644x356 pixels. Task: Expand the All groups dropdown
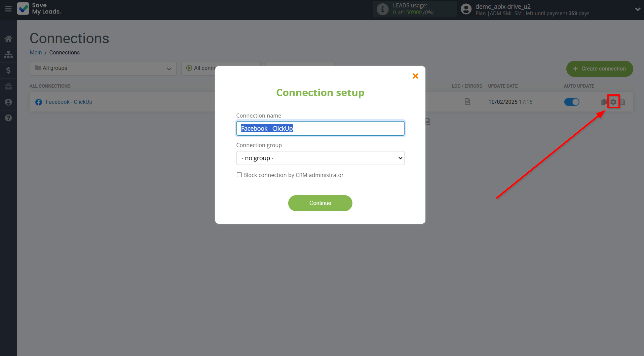coord(103,68)
